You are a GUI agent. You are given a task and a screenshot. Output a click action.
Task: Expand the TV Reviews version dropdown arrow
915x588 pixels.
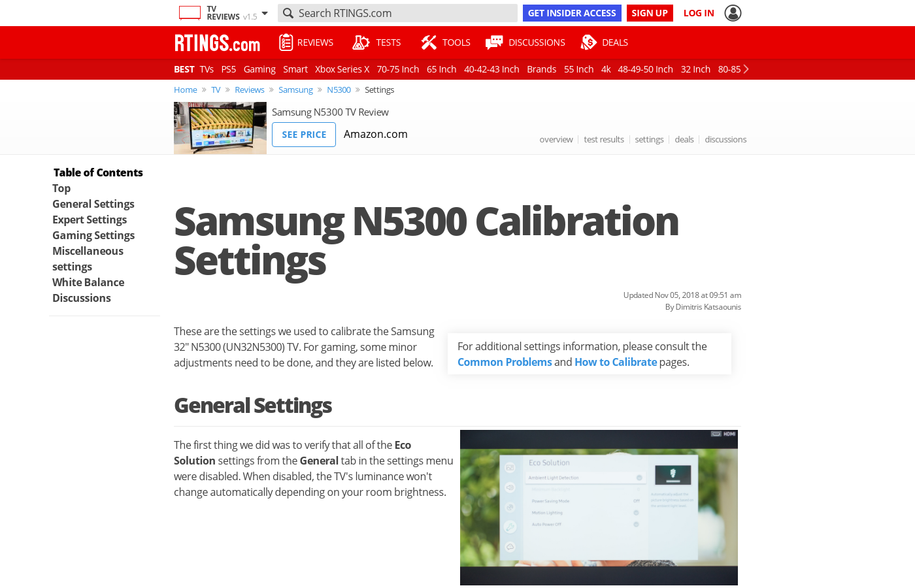pos(265,13)
